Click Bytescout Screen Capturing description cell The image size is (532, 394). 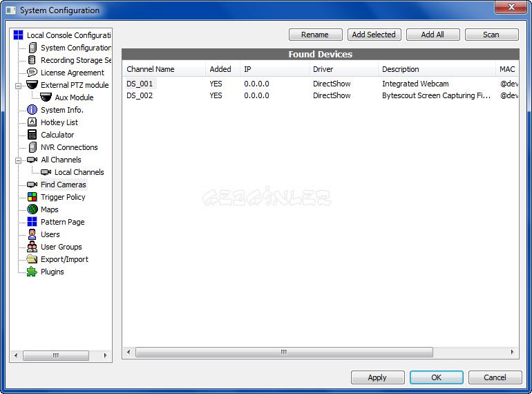coord(437,95)
